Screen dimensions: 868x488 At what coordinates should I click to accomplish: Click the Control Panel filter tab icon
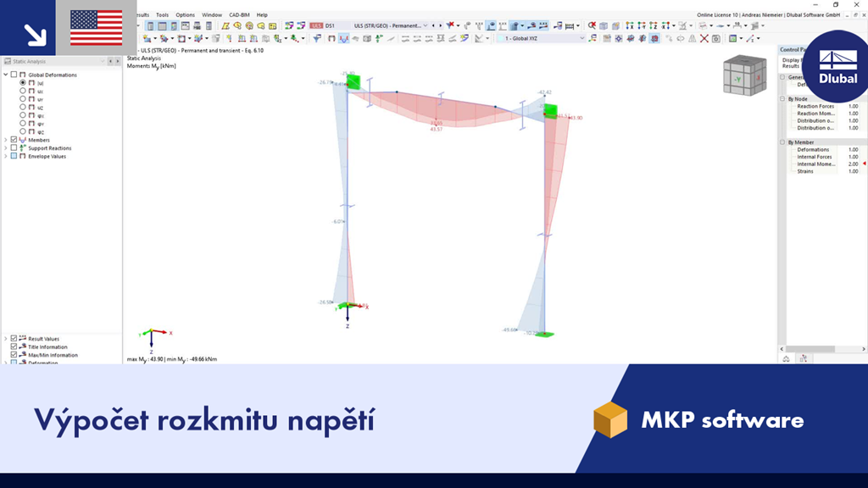pos(804,359)
